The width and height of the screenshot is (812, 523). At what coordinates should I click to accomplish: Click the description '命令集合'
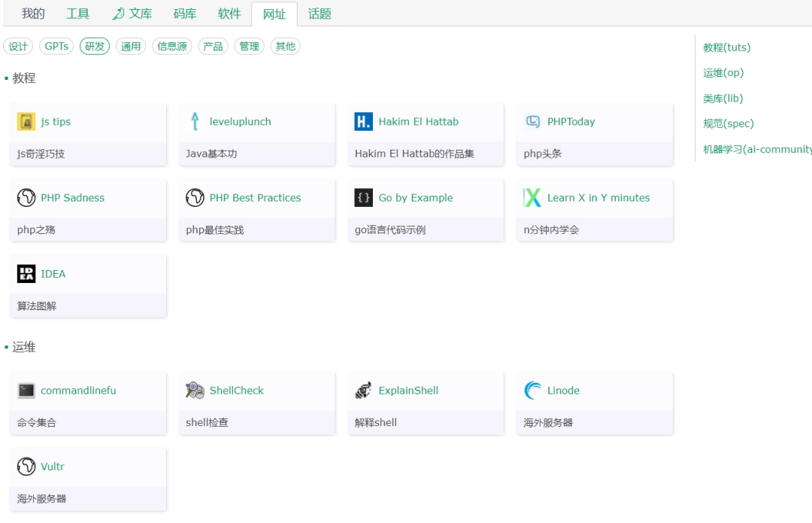pyautogui.click(x=37, y=423)
